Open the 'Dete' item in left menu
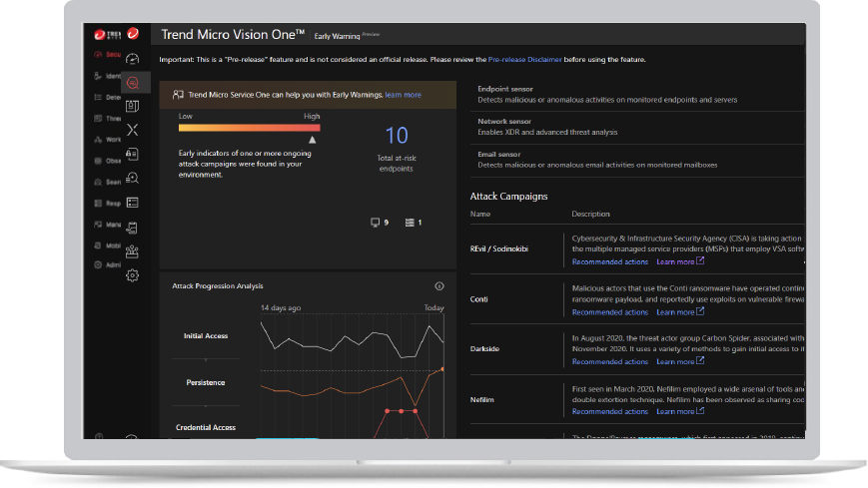Viewport: 868px width, 488px height. tap(108, 98)
